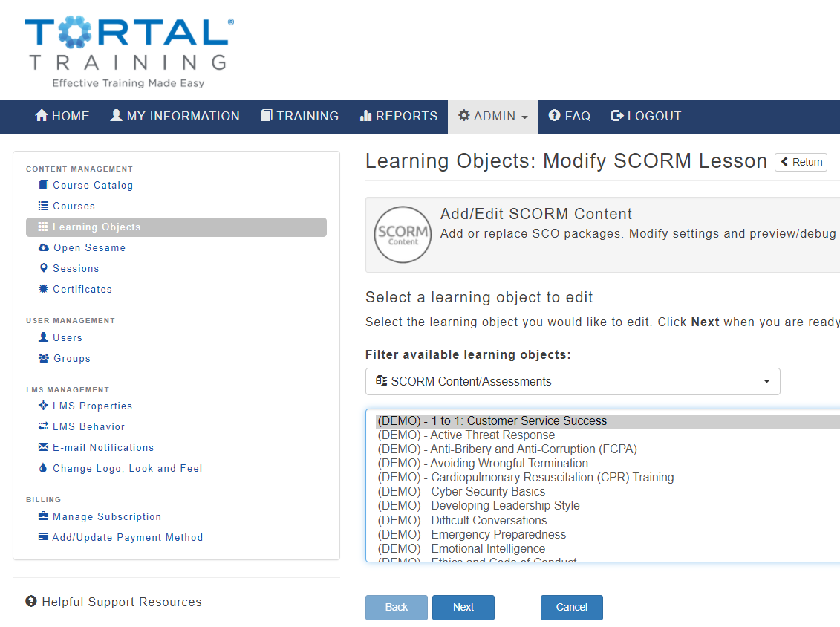Click the Helpful Support Resources question icon
This screenshot has height=627, width=840.
pyautogui.click(x=31, y=601)
